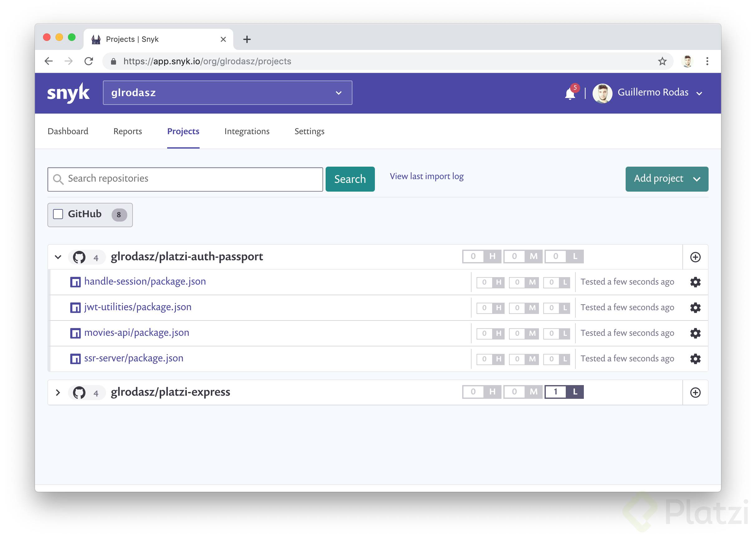Open settings gear for jwt-utilities/package.json

(695, 307)
